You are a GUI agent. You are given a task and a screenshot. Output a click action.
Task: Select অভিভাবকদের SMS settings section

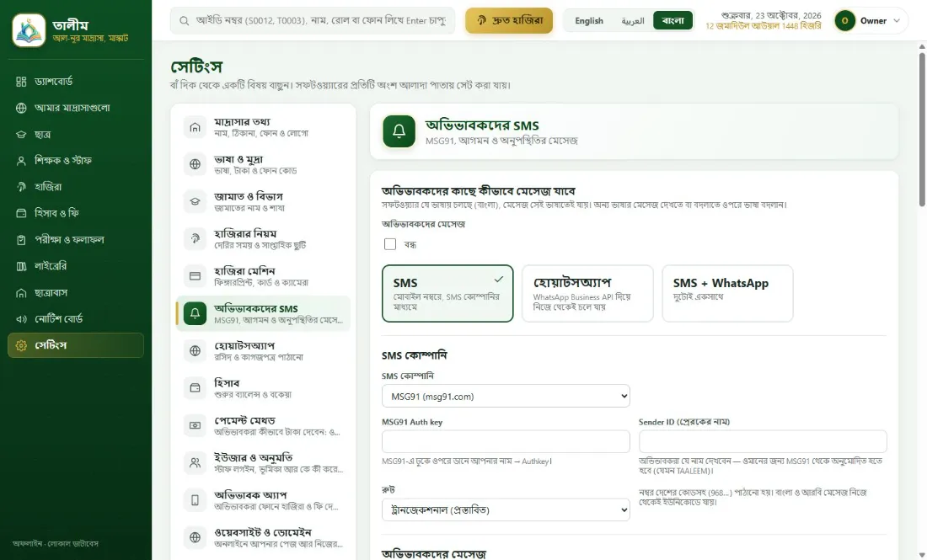(263, 313)
